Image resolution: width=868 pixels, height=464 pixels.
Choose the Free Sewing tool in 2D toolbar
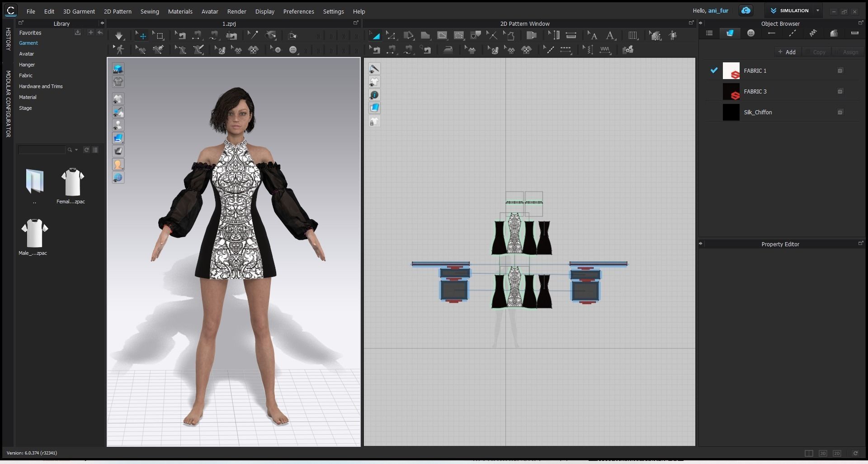[408, 50]
